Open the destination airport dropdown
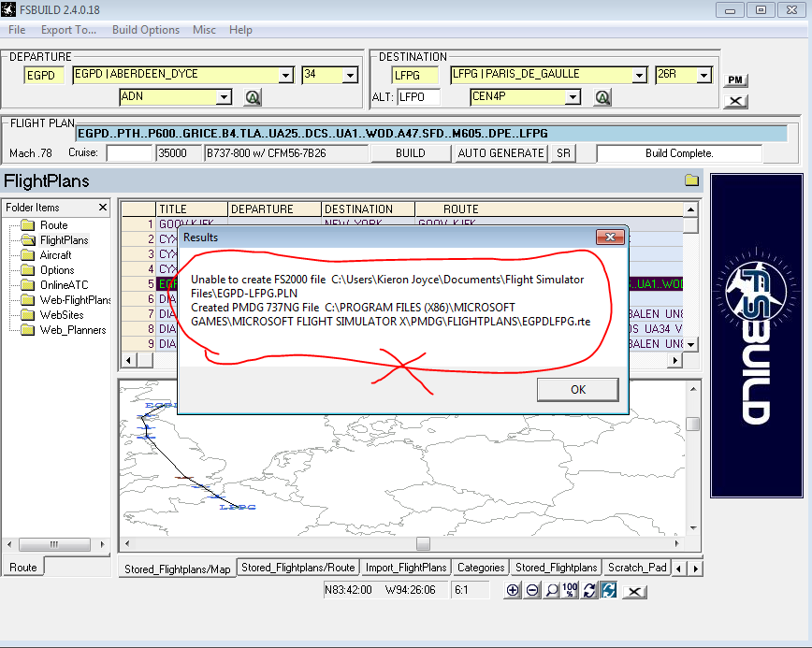 (640, 76)
